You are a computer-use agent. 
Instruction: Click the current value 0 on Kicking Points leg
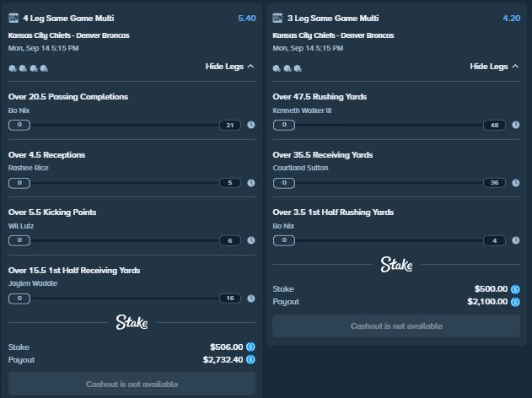click(x=19, y=240)
